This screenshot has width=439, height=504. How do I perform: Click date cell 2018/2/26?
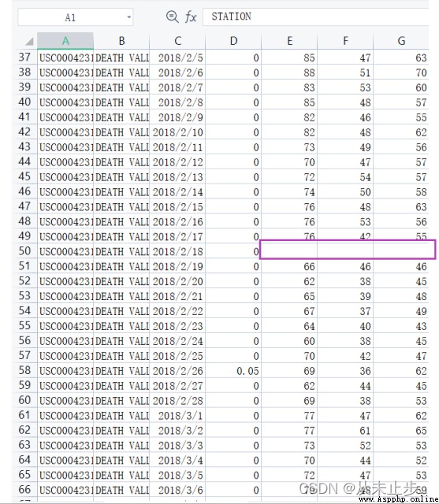click(x=177, y=371)
